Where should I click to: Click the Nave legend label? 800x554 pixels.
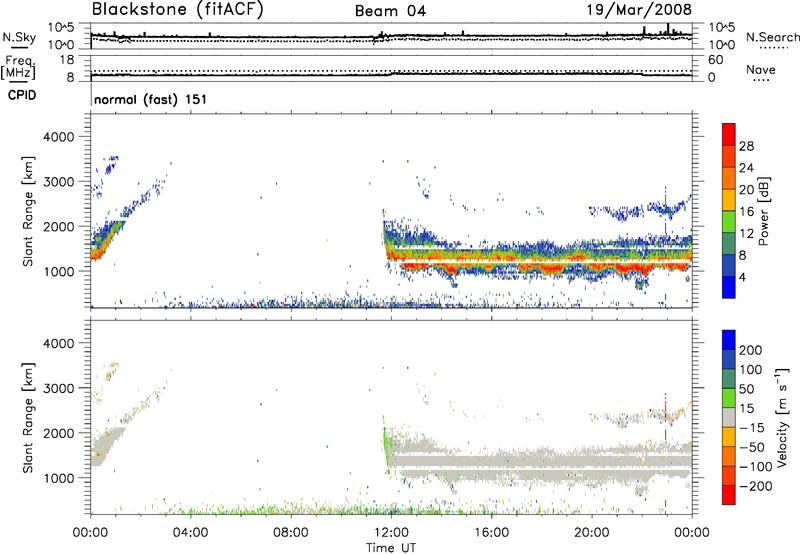pos(760,70)
